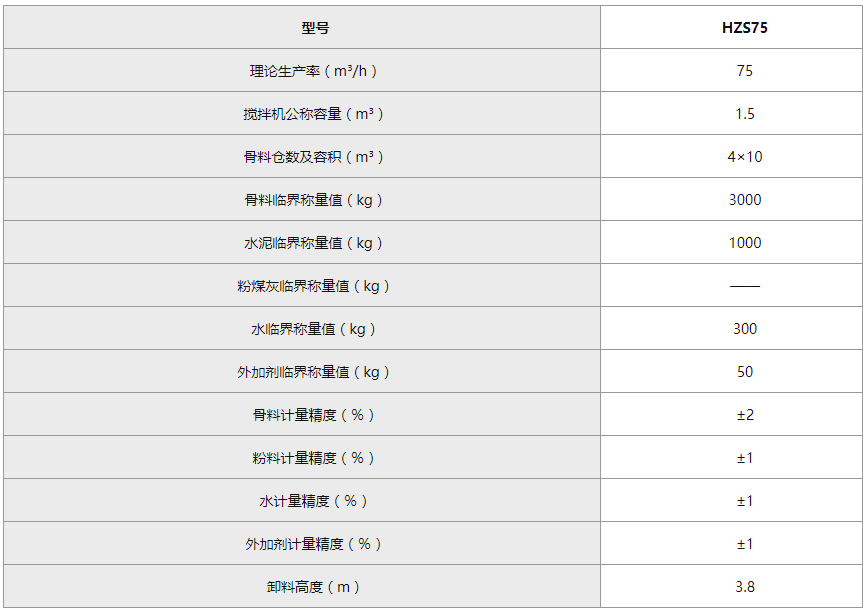Screen dimensions: 867x610
Task: Click the 3000 value cell
Action: point(744,200)
